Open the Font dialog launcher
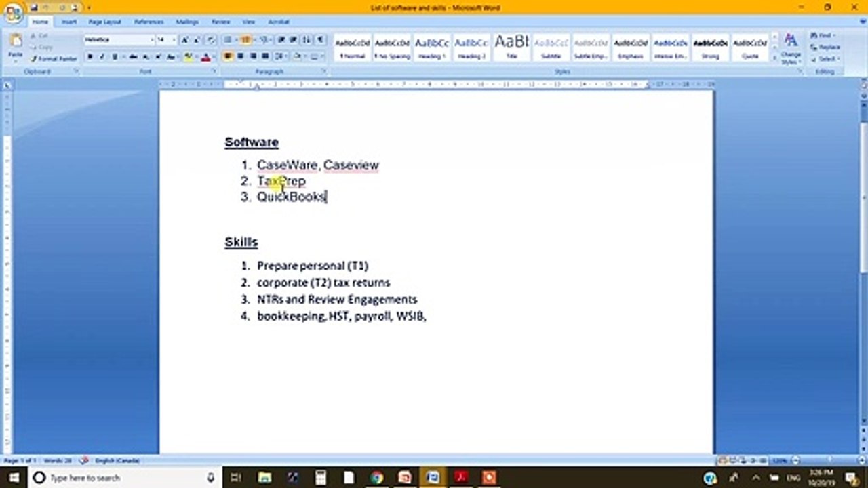The image size is (868, 488). click(x=214, y=70)
